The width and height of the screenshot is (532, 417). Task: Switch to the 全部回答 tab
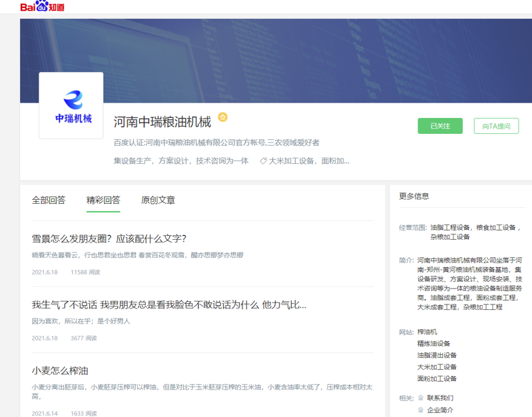pyautogui.click(x=49, y=200)
